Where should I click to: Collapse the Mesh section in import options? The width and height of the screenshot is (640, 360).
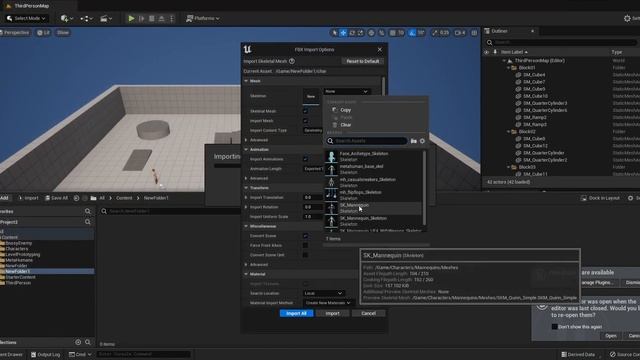click(246, 81)
